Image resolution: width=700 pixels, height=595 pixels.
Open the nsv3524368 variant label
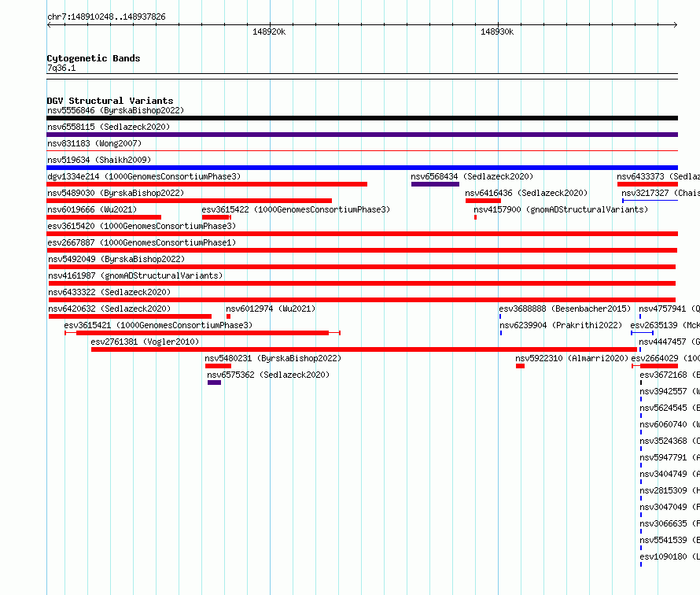click(669, 441)
